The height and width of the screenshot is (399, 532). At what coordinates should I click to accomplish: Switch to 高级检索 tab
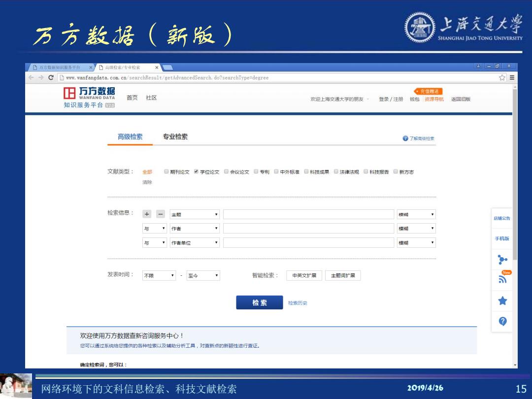point(130,137)
